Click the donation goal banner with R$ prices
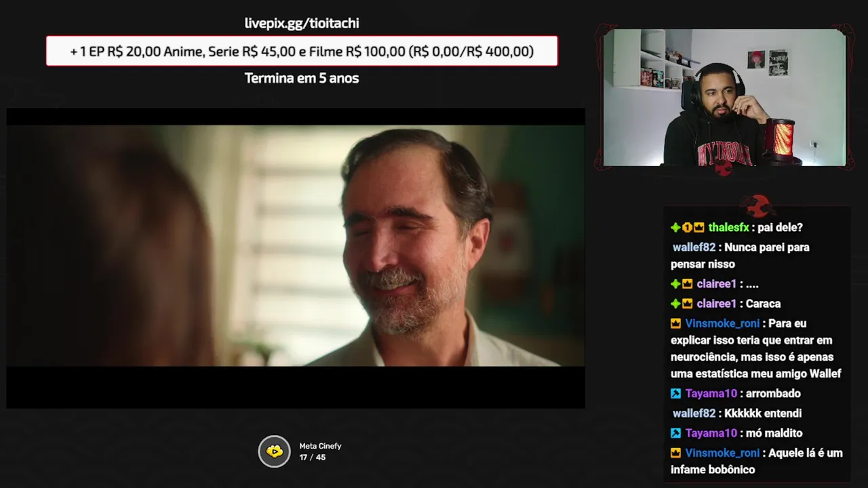The height and width of the screenshot is (488, 868). click(x=302, y=51)
